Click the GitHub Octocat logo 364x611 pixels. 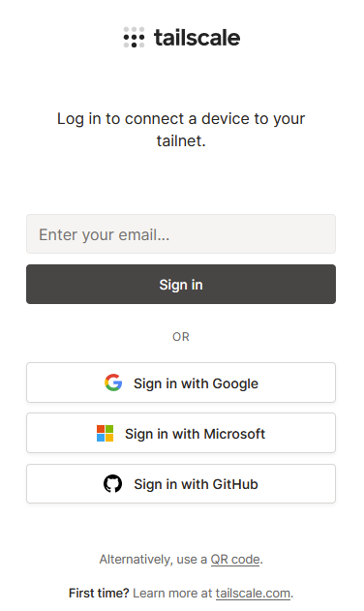[x=112, y=484]
